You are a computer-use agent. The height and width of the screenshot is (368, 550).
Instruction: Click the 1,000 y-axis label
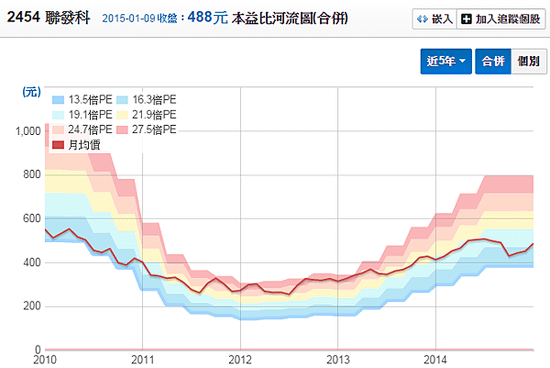(28, 131)
